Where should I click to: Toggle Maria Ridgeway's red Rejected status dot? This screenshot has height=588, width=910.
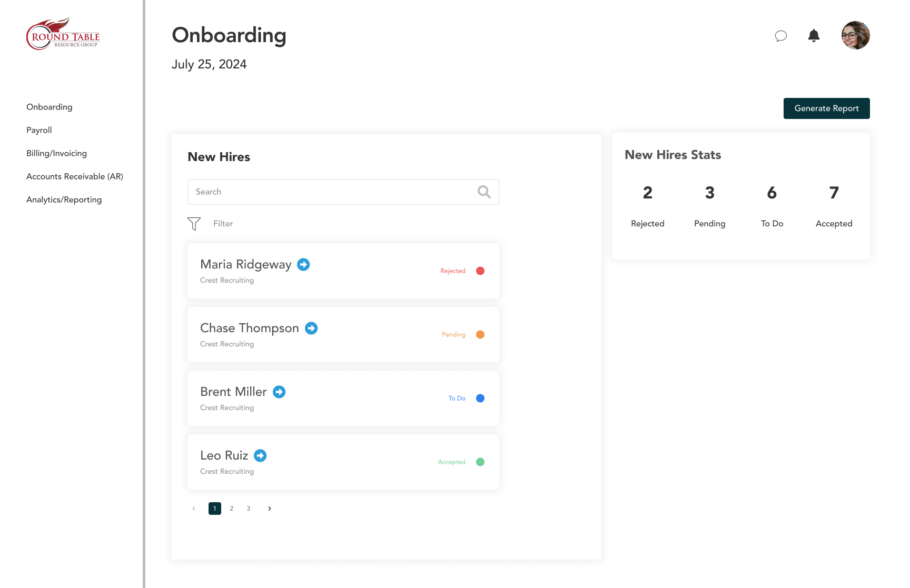point(480,271)
